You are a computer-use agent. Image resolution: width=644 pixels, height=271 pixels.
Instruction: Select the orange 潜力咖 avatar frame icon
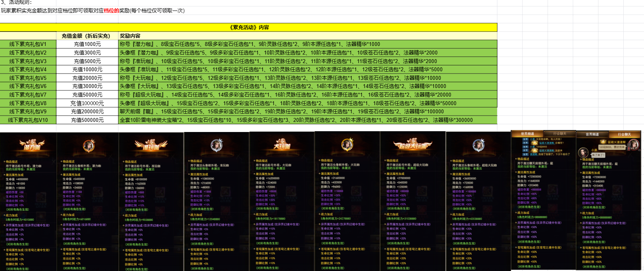pos(88,146)
